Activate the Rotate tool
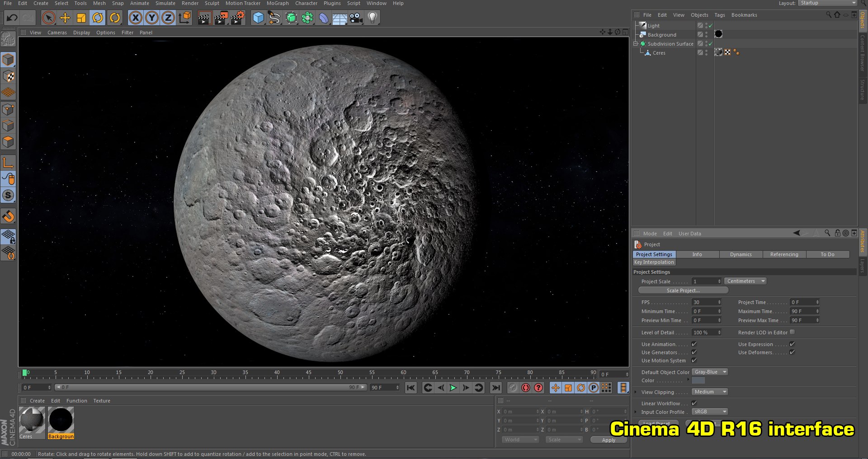Viewport: 868px width, 459px height. pyautogui.click(x=98, y=18)
